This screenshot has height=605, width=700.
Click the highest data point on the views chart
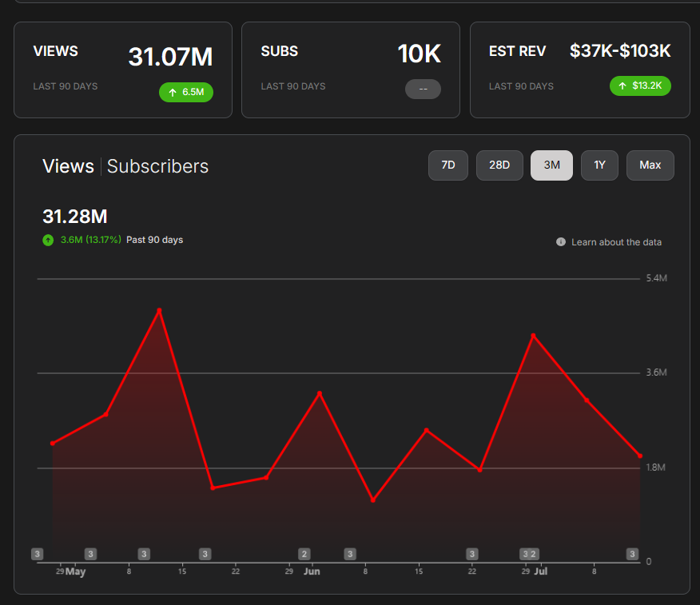(x=159, y=310)
